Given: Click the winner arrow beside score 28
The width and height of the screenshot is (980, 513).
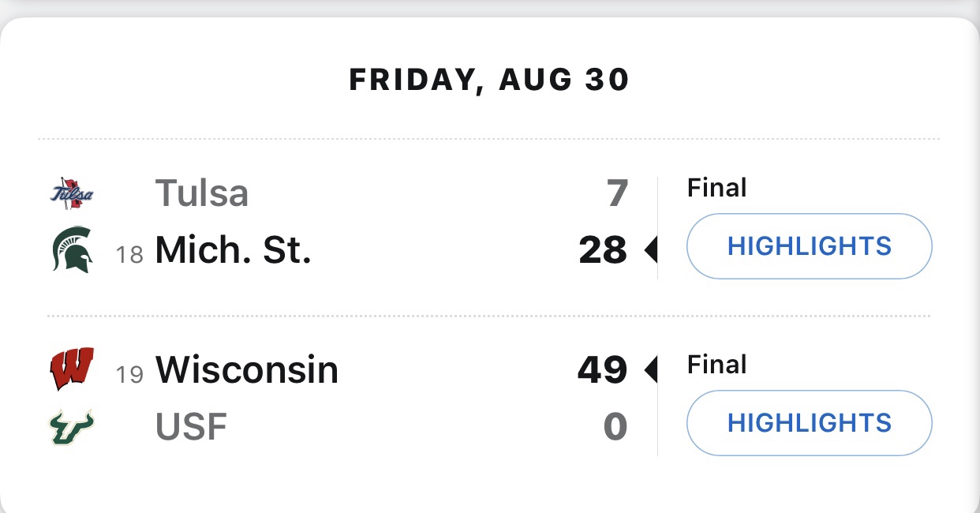Looking at the screenshot, I should [x=650, y=252].
